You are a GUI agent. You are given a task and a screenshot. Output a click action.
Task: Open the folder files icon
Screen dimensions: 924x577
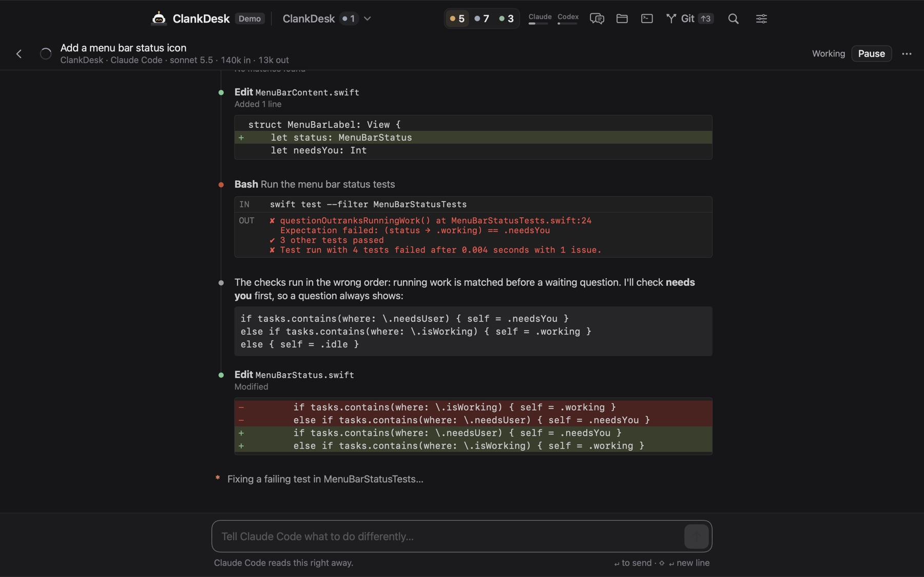(622, 18)
